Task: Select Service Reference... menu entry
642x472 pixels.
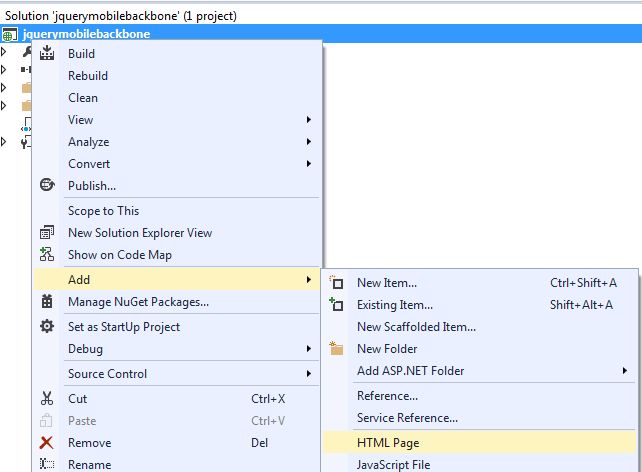Action: pyautogui.click(x=407, y=418)
